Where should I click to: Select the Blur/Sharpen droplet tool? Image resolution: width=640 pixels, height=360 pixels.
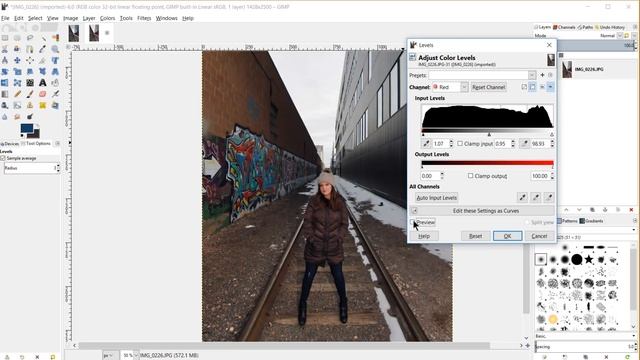pyautogui.click(x=5, y=117)
